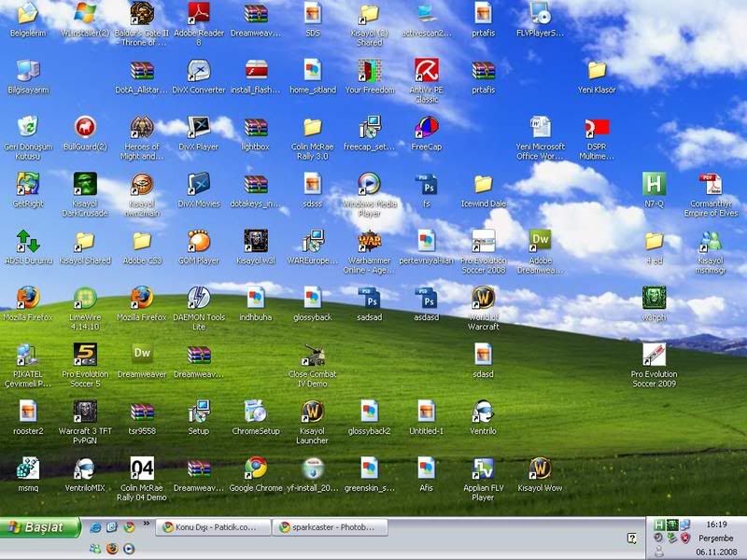Switch to Konu Dışı - Paticik taskbar window
747x560 pixels.
(213, 527)
